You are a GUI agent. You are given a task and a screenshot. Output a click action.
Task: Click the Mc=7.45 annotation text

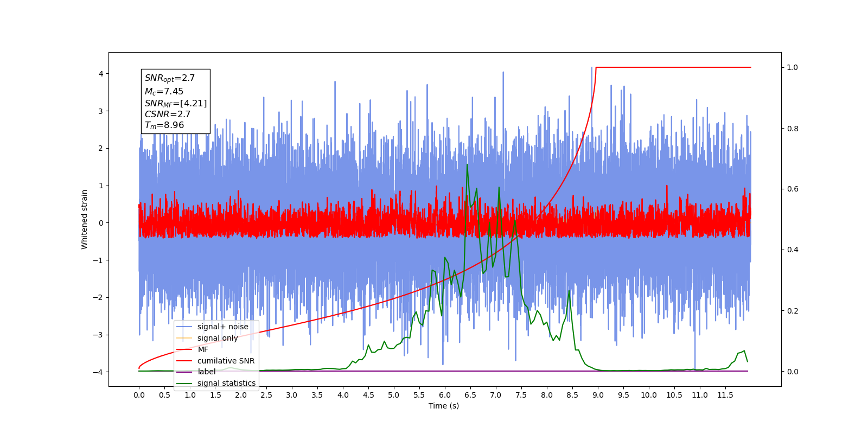[164, 92]
